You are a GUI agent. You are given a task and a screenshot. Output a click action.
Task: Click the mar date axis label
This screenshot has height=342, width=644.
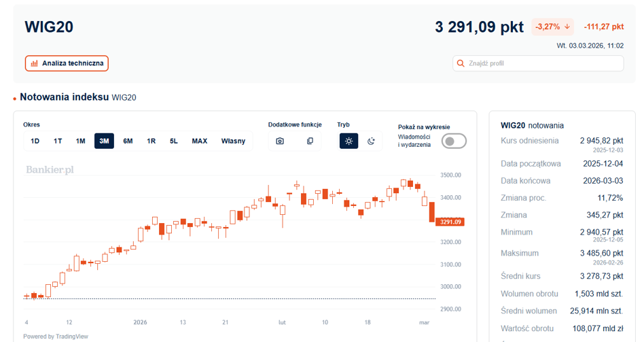[425, 322]
